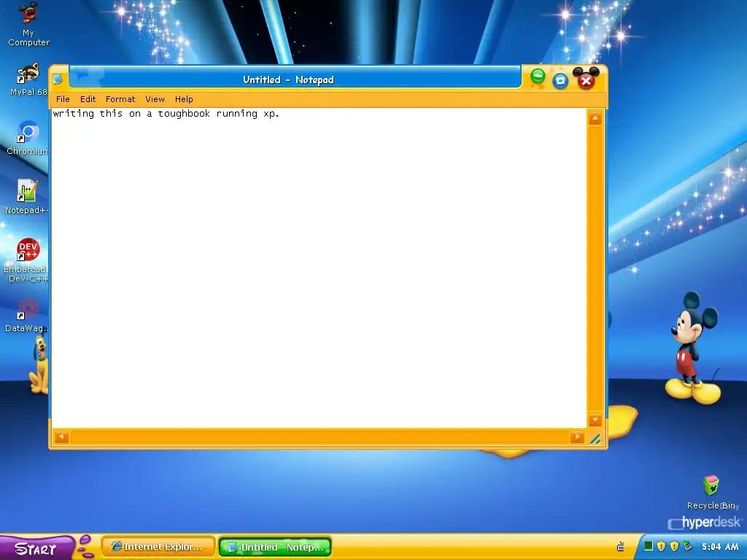Screen dimensions: 747x560
Task: Click the Notepad icon in the title bar
Action: pyautogui.click(x=58, y=79)
